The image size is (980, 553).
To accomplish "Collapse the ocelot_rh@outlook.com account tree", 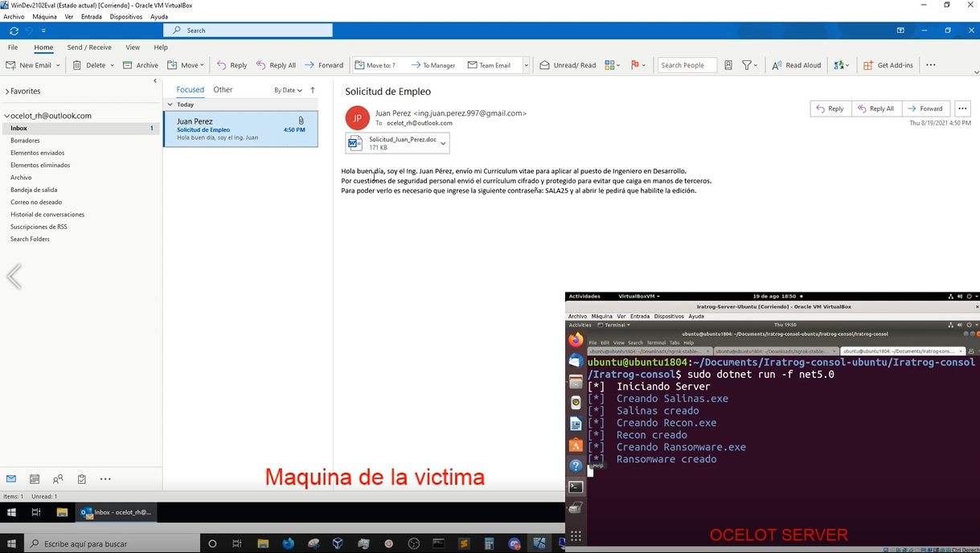I will pos(6,116).
